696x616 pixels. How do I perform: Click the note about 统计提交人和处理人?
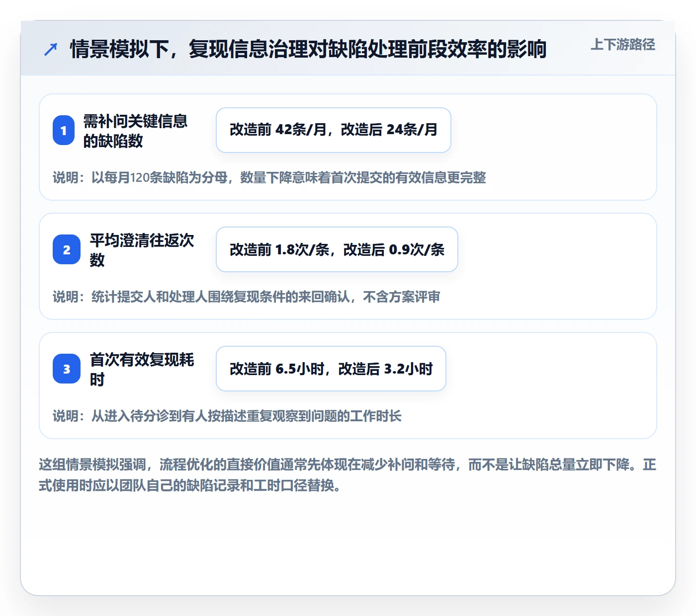pos(247,297)
